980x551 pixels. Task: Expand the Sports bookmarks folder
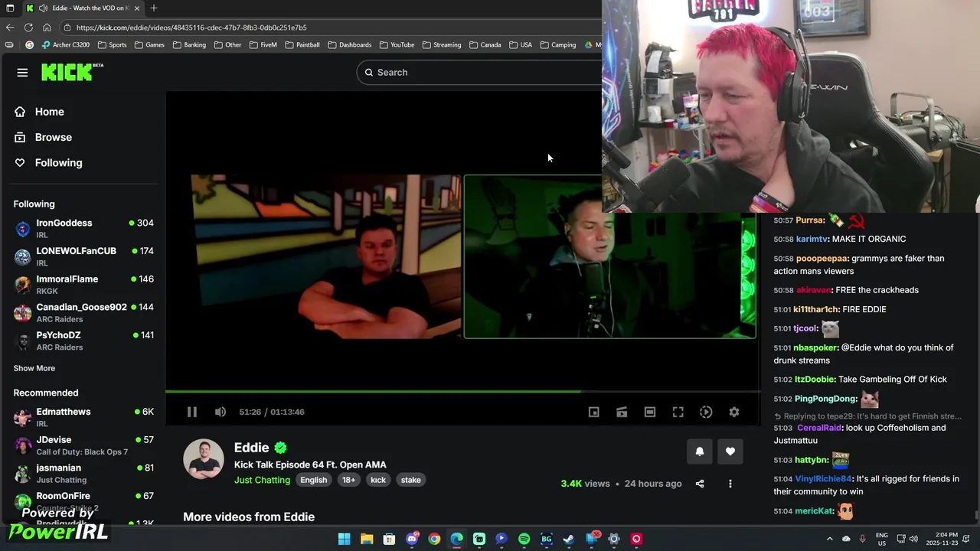point(113,44)
